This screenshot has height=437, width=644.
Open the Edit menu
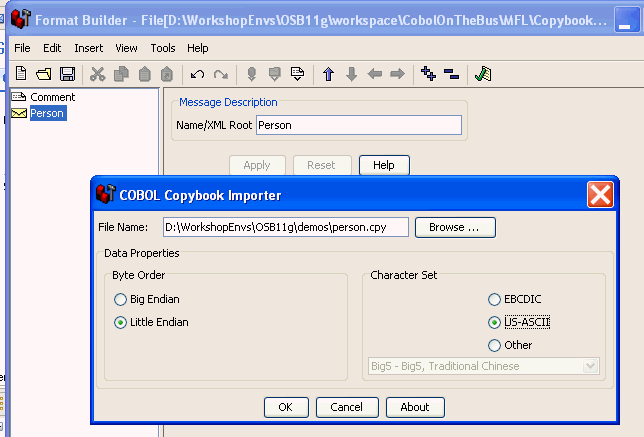(52, 48)
